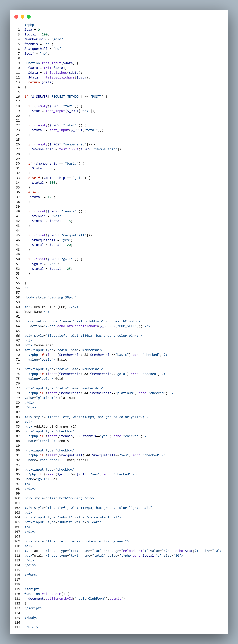The image size is (238, 644).
Task: Click the stripslashes($data) line
Action: 55,72
